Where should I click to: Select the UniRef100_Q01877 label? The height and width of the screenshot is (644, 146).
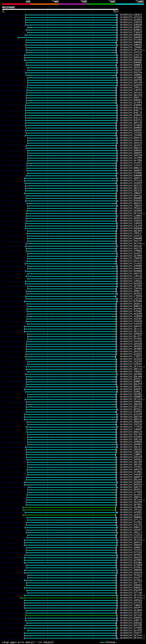pos(131,577)
